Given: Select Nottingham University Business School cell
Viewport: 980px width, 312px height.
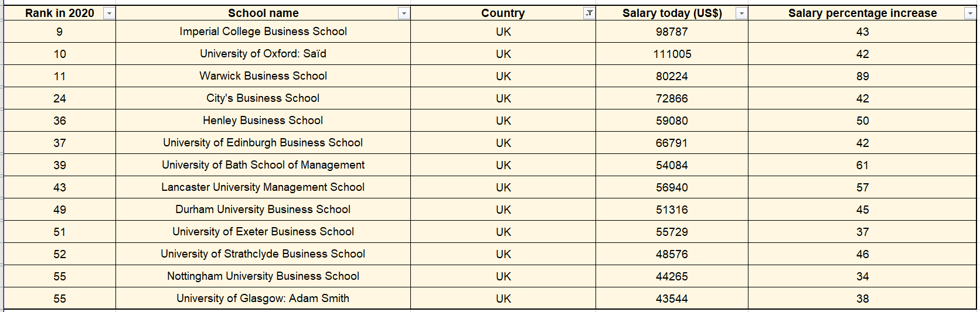Looking at the screenshot, I should 263,276.
